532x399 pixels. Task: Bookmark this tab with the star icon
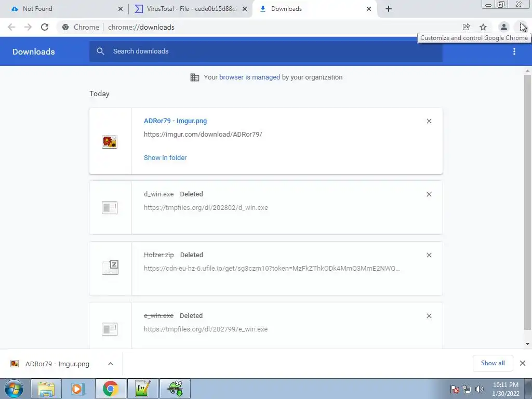[483, 27]
